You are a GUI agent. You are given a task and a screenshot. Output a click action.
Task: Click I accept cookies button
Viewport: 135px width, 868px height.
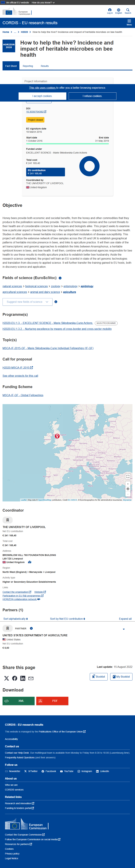point(42,96)
